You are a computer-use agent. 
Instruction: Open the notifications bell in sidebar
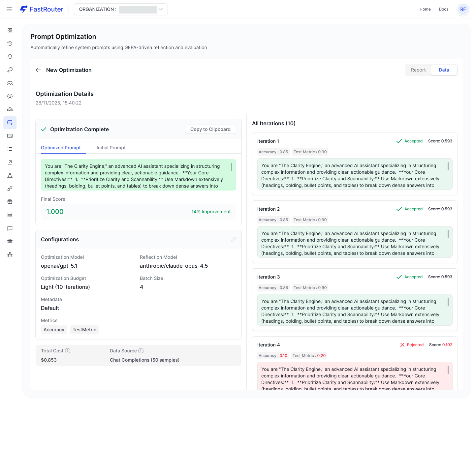click(10, 57)
